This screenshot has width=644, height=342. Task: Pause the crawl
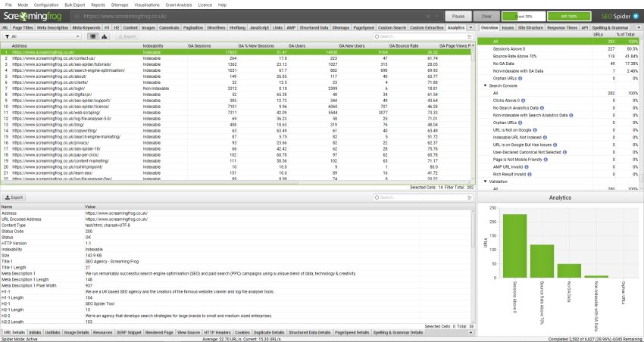pyautogui.click(x=458, y=17)
